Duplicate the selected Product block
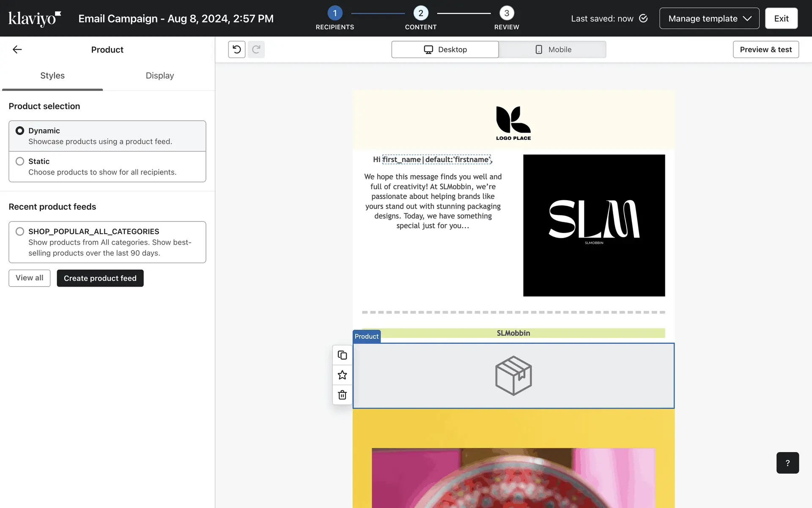812x508 pixels. pos(342,355)
